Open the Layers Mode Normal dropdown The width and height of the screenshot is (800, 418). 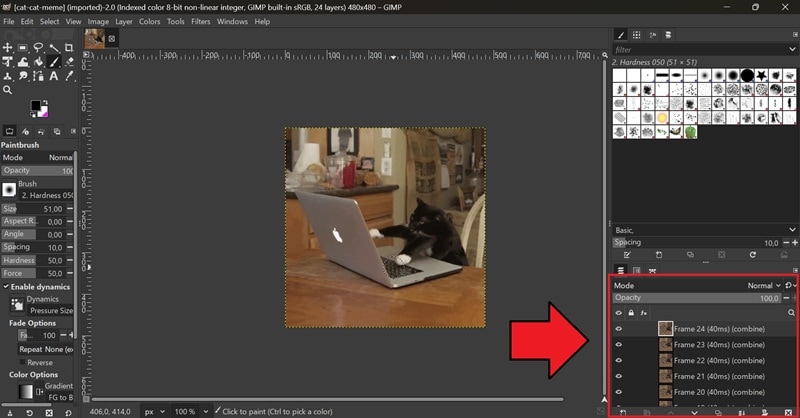[x=764, y=286]
